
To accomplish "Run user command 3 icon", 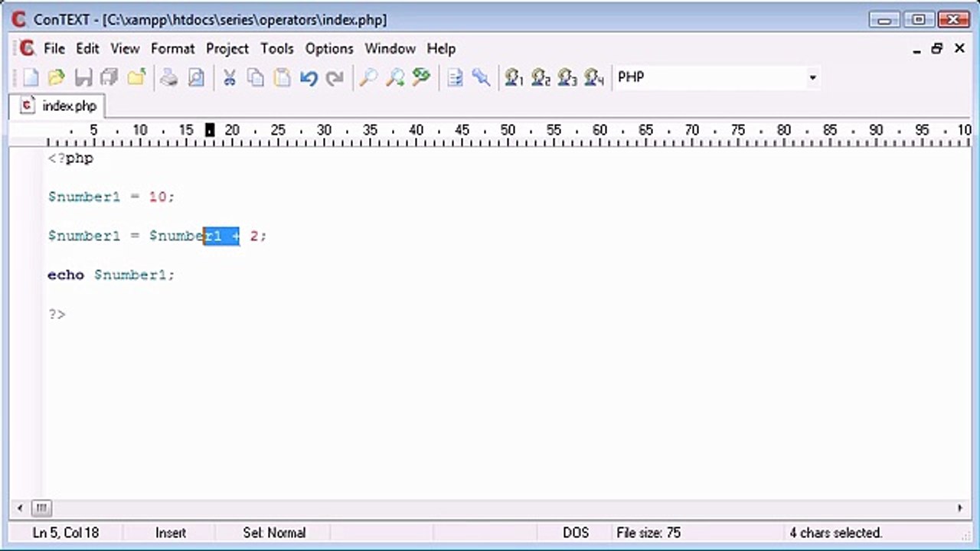I will point(567,77).
